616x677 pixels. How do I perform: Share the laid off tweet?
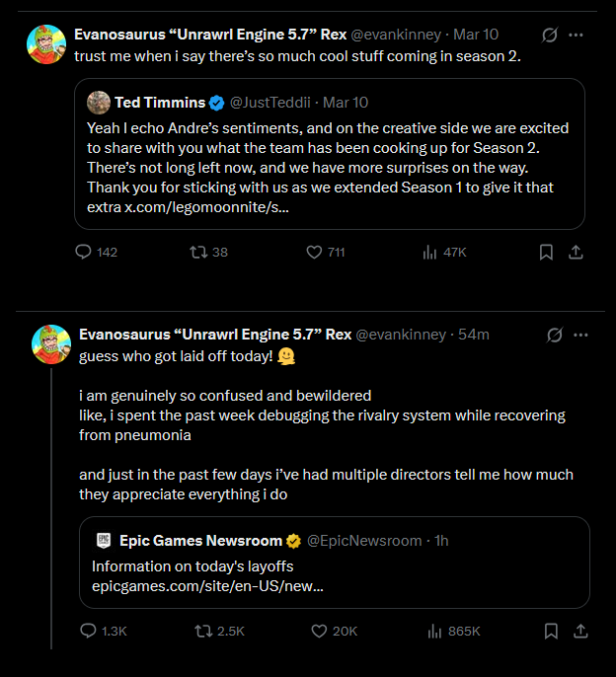(580, 631)
